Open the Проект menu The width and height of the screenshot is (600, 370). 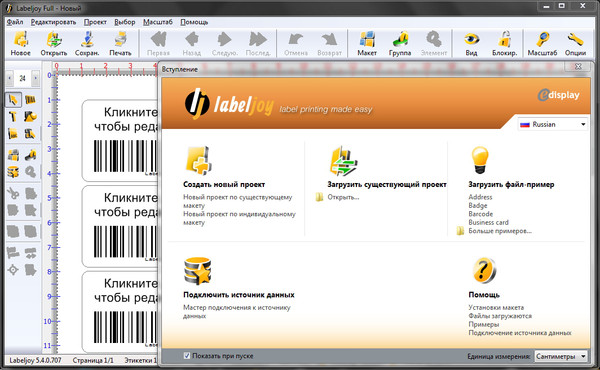(95, 22)
